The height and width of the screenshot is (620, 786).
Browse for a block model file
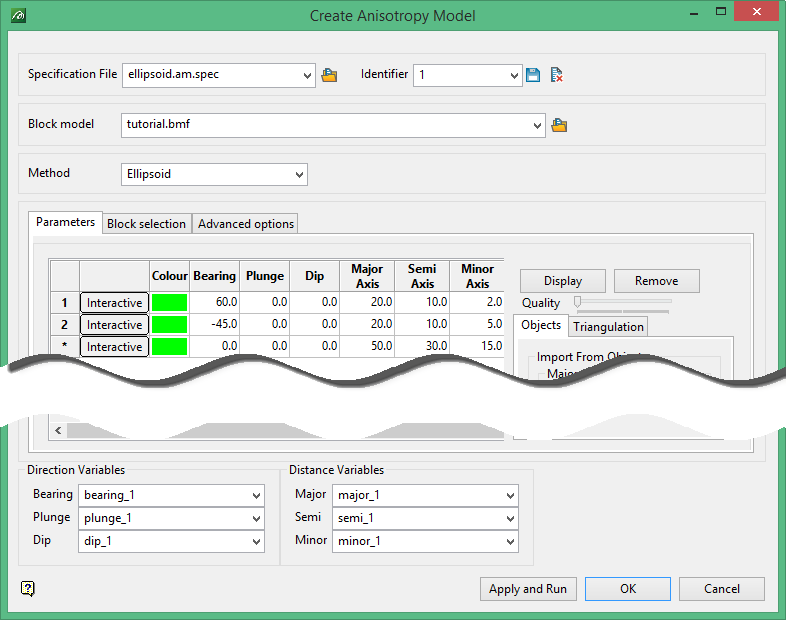[x=559, y=125]
